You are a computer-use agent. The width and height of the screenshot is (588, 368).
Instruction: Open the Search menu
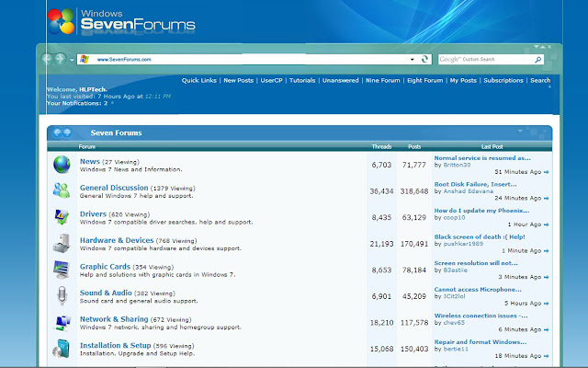click(x=540, y=80)
